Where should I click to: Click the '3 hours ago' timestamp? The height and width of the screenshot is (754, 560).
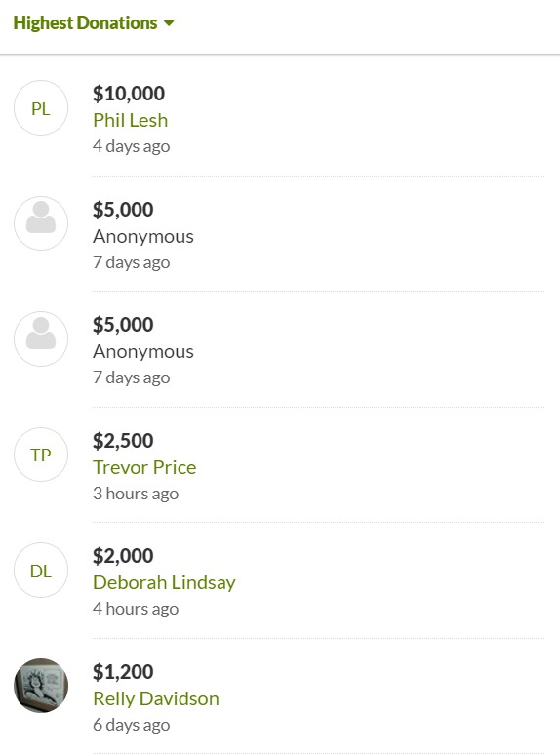click(136, 494)
